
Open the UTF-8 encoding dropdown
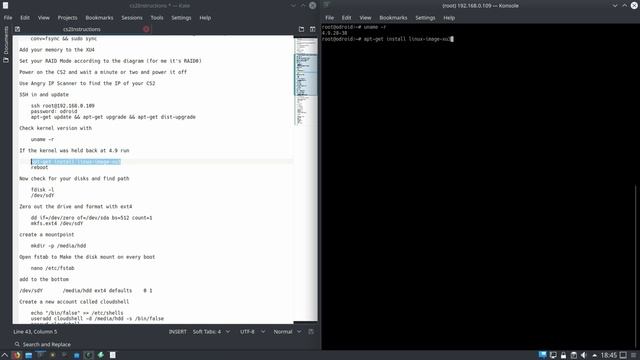252,332
